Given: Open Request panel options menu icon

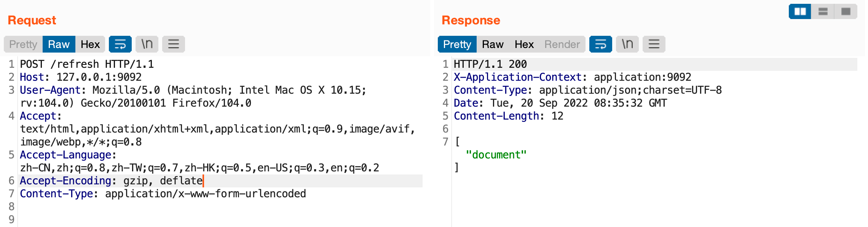Looking at the screenshot, I should [173, 44].
